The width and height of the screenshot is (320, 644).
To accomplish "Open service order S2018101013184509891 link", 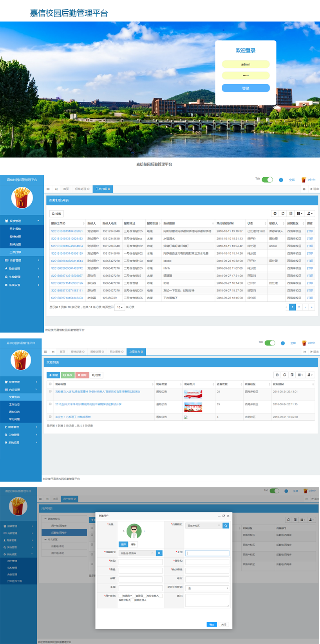I will tap(67, 231).
